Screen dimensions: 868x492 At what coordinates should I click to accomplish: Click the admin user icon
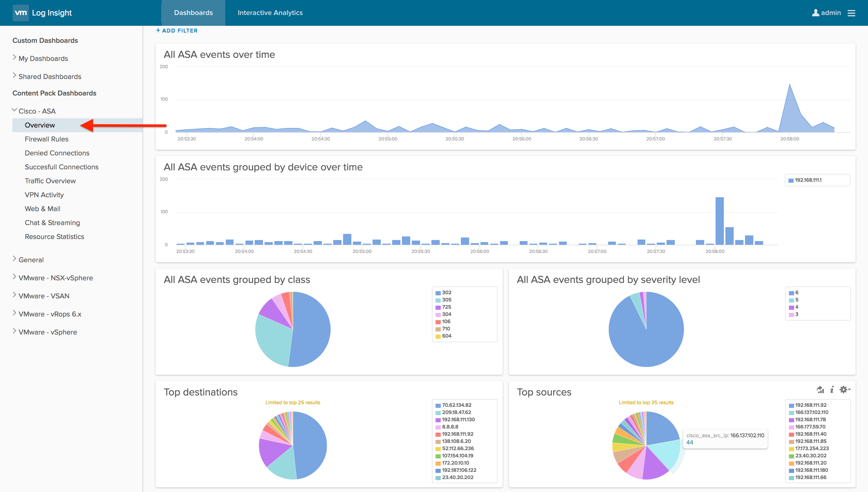click(816, 13)
